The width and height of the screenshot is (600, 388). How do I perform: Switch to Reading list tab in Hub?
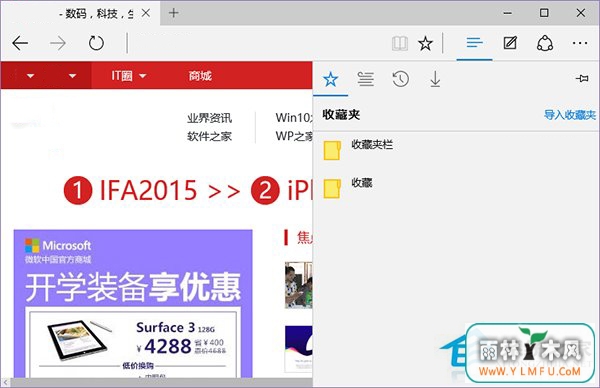[365, 79]
